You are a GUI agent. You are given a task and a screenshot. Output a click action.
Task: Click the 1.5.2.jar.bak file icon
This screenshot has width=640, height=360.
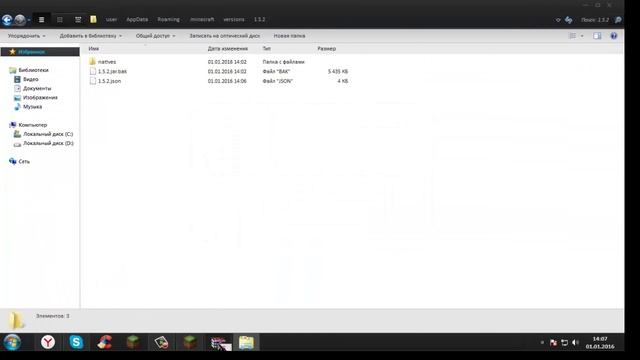point(93,71)
